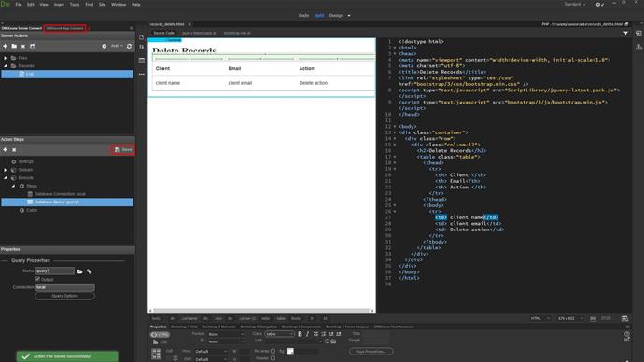Open bootstrap.min.js related file
This screenshot has height=362, width=644.
coord(237,33)
